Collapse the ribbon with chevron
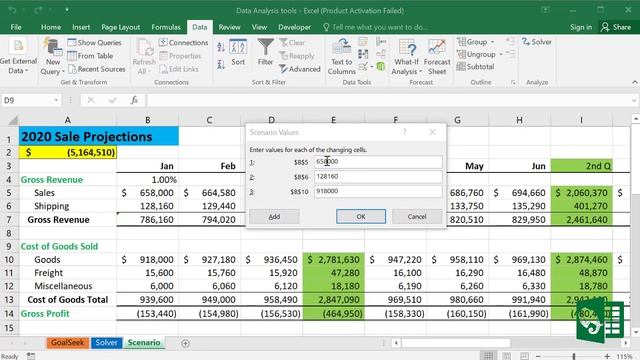The width and height of the screenshot is (640, 360). click(635, 82)
